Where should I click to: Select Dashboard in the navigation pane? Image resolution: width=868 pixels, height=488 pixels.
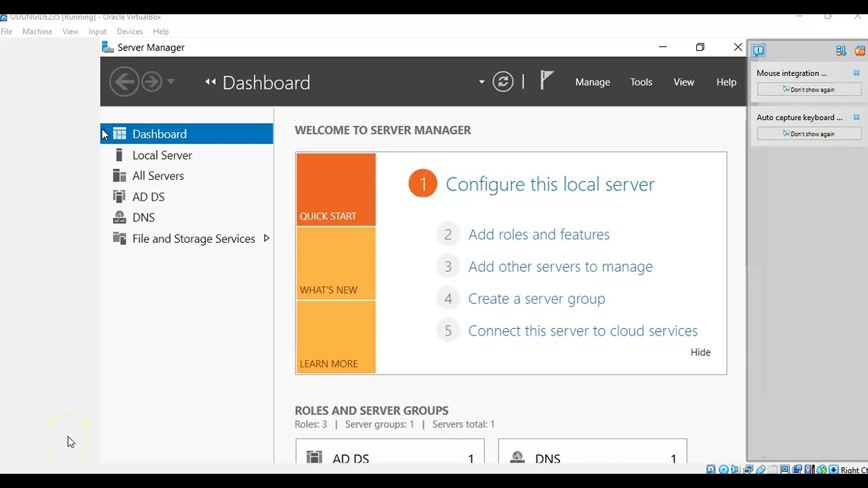pyautogui.click(x=187, y=134)
